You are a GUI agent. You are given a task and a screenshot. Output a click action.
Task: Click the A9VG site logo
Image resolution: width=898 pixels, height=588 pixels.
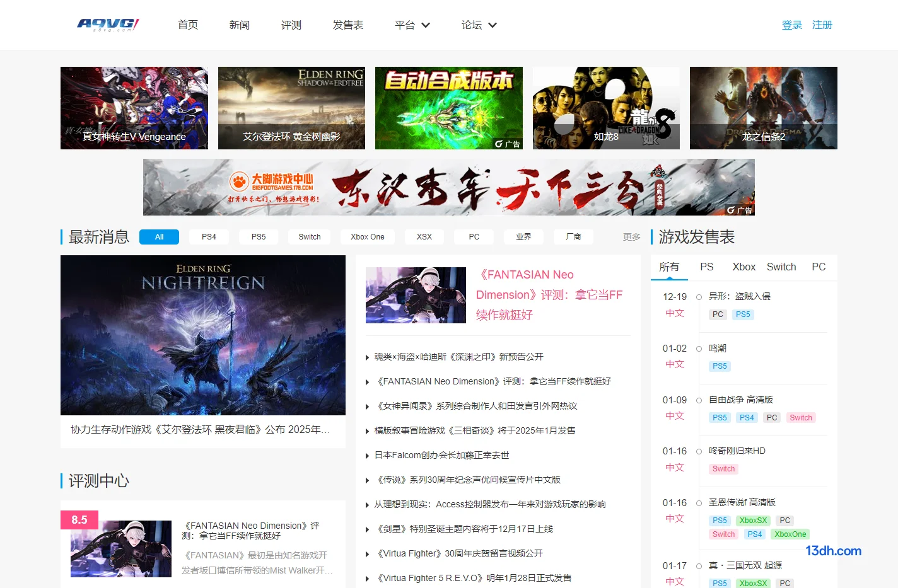pyautogui.click(x=108, y=25)
